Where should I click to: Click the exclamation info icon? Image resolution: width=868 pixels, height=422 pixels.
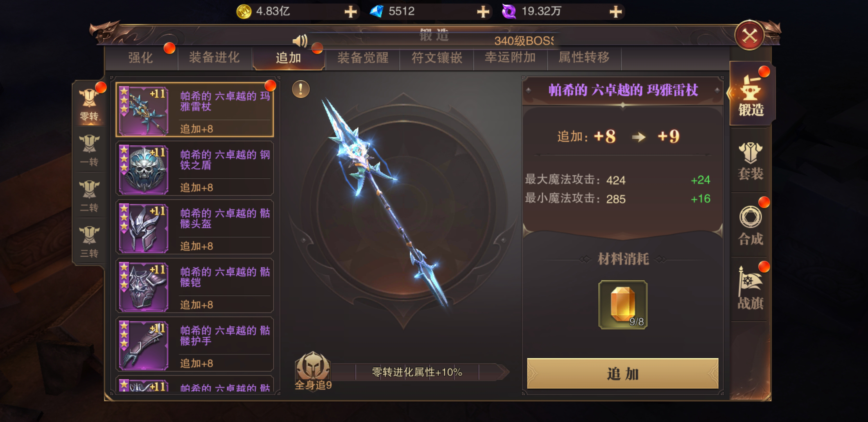pyautogui.click(x=301, y=89)
